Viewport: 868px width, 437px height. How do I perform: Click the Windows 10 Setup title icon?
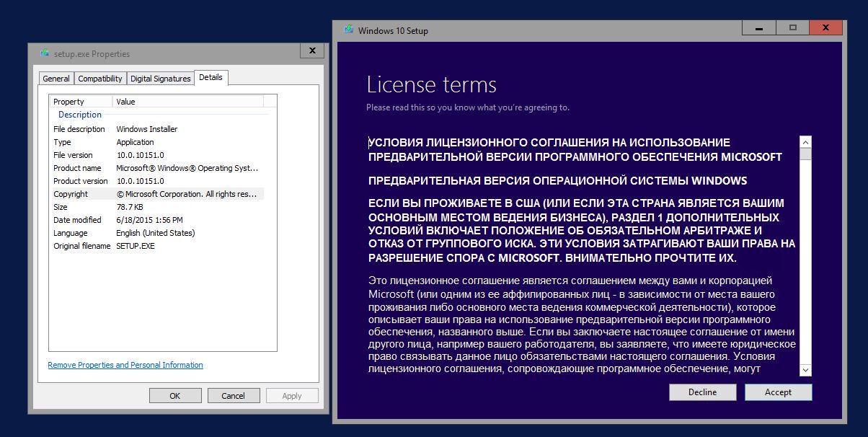(x=349, y=30)
